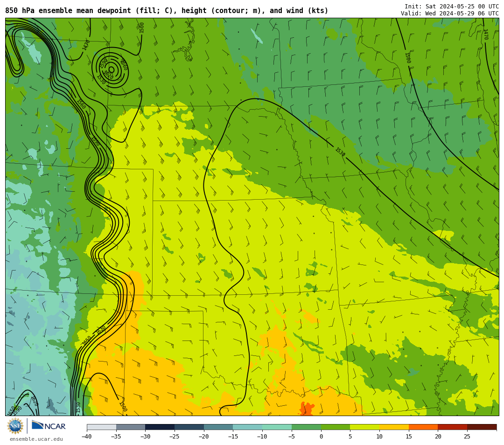Click the center of the closed-contour high
The width and height of the screenshot is (504, 445).
pyautogui.click(x=112, y=70)
